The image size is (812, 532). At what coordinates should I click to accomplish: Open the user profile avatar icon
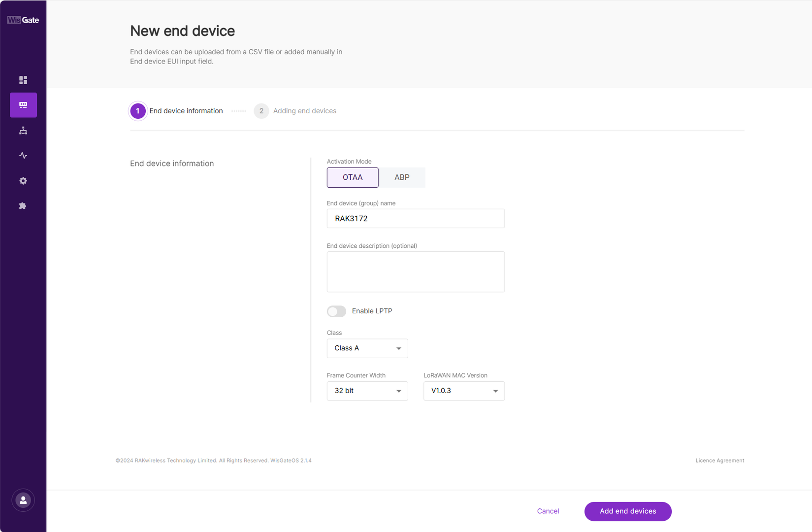[x=23, y=500]
